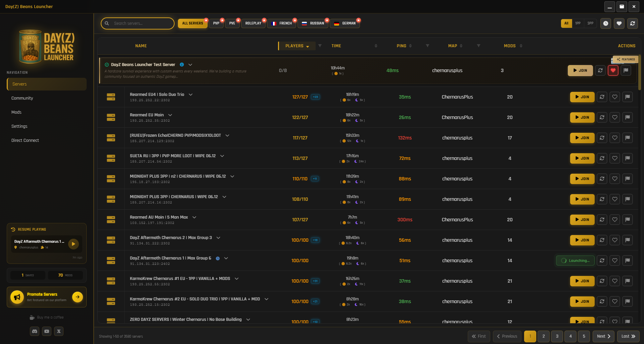Image resolution: width=644 pixels, height=344 pixels.
Task: Expand details for Rearmed EU4 Solo Duo Trio
Action: 190,95
